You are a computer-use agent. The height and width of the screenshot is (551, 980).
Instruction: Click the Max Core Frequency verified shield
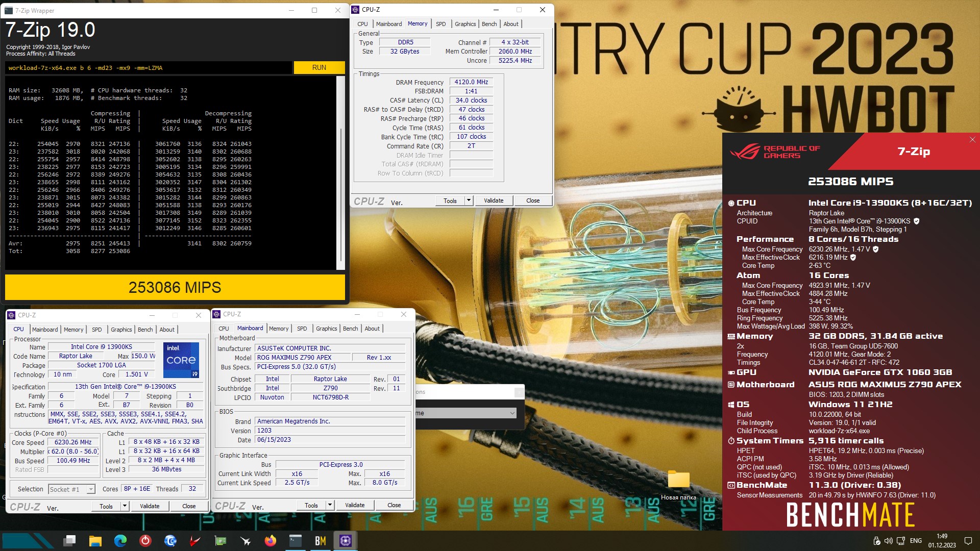(x=876, y=249)
